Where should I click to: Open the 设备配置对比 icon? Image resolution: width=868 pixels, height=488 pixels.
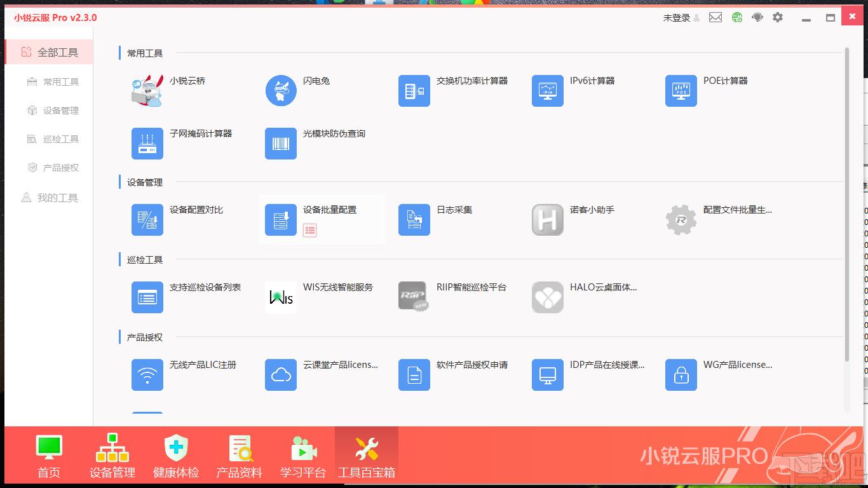pyautogui.click(x=147, y=219)
